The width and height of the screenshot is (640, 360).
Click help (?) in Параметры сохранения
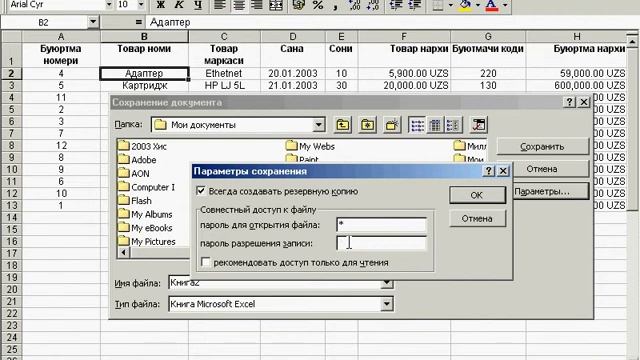coord(489,171)
